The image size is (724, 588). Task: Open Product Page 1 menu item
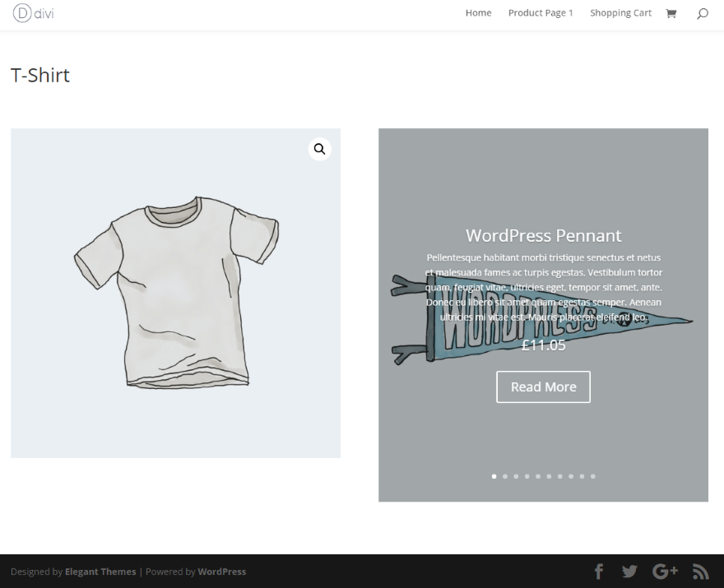coord(541,13)
